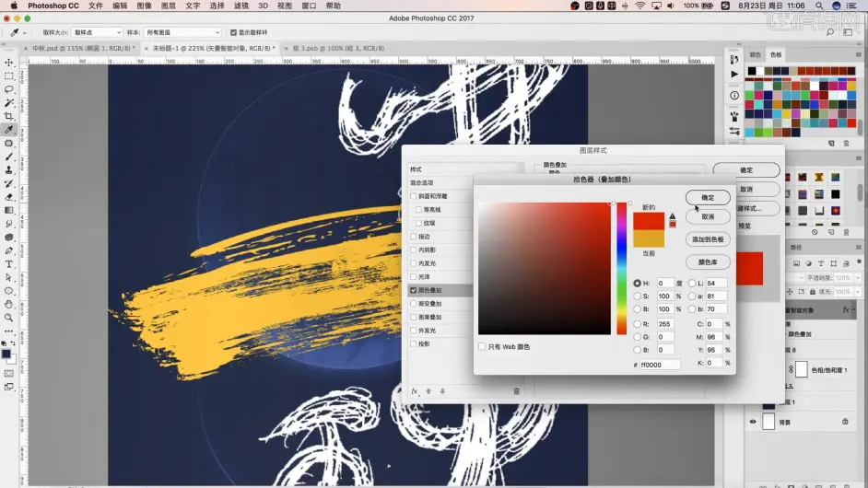
Task: Select the Horizontal Type tool
Action: 9,264
